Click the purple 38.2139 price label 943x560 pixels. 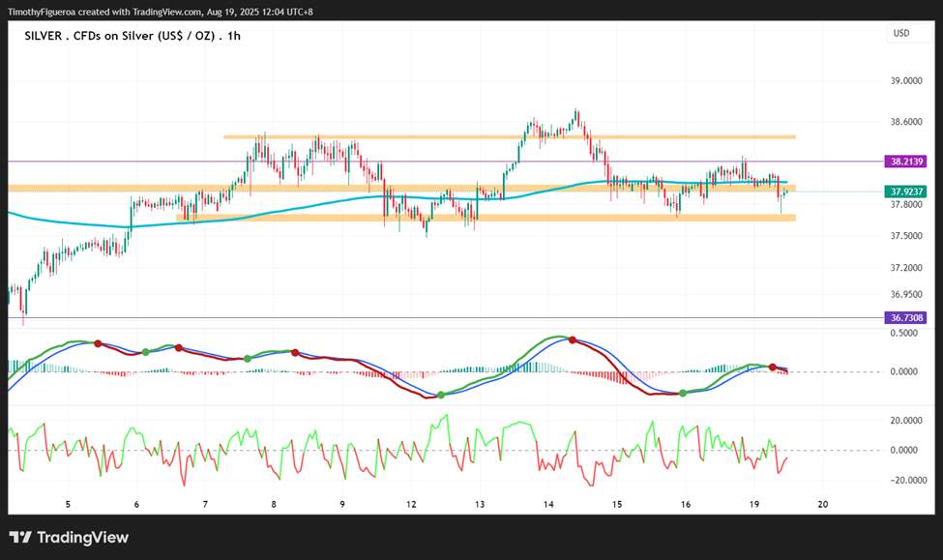tap(905, 162)
